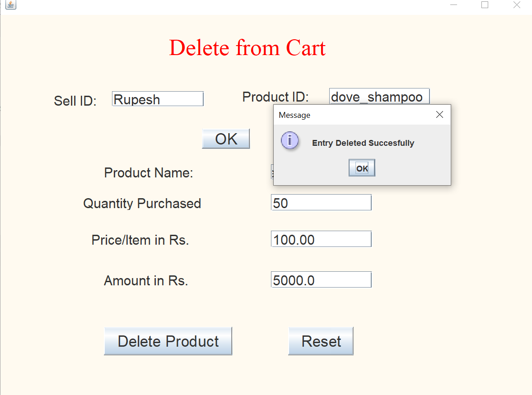Close the Message popup with its X
Screen dimensions: 532x395
coord(439,115)
